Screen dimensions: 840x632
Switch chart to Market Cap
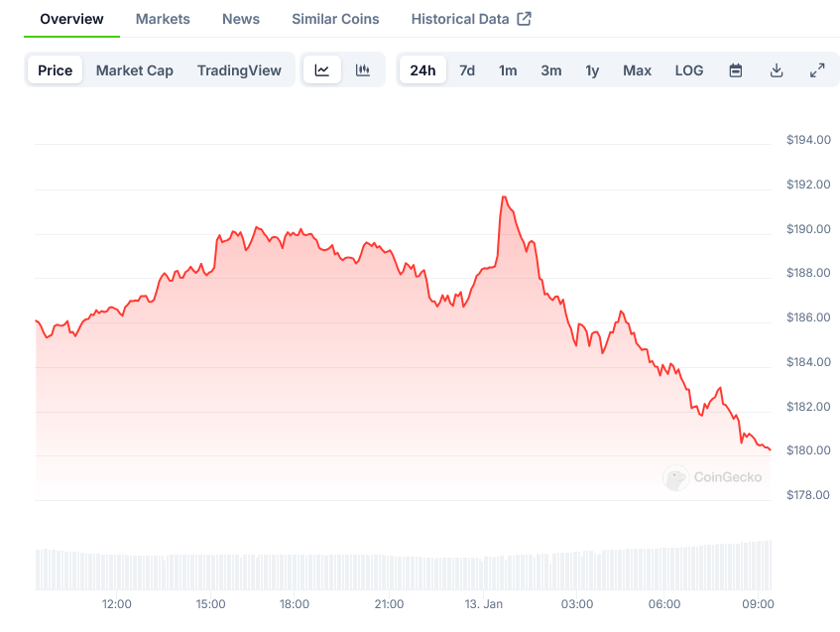point(135,70)
